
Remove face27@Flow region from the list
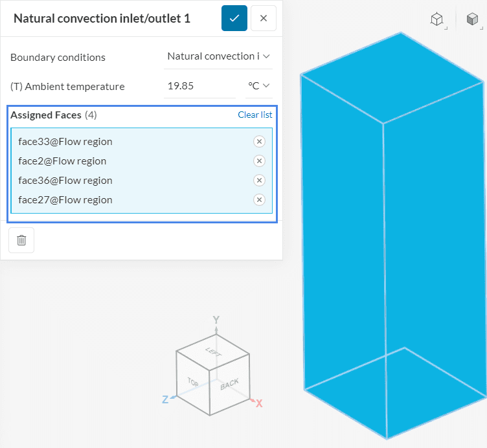(x=259, y=200)
